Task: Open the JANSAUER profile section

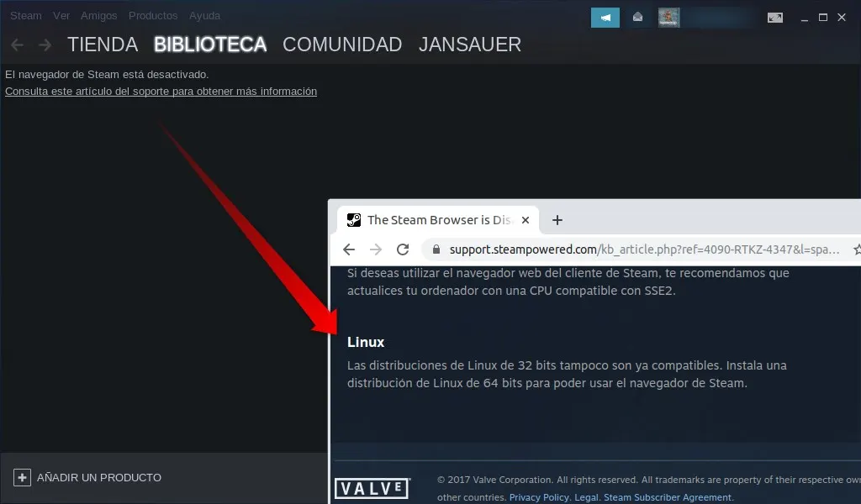Action: pos(470,45)
